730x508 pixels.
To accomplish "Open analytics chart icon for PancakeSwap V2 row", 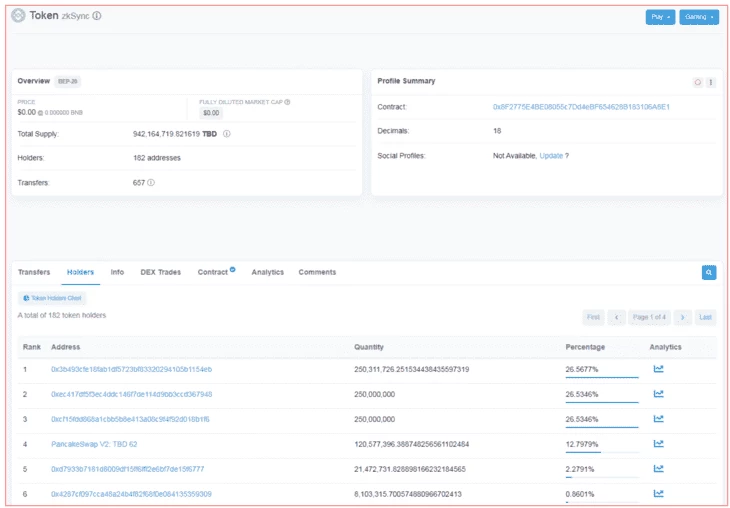I will point(658,444).
